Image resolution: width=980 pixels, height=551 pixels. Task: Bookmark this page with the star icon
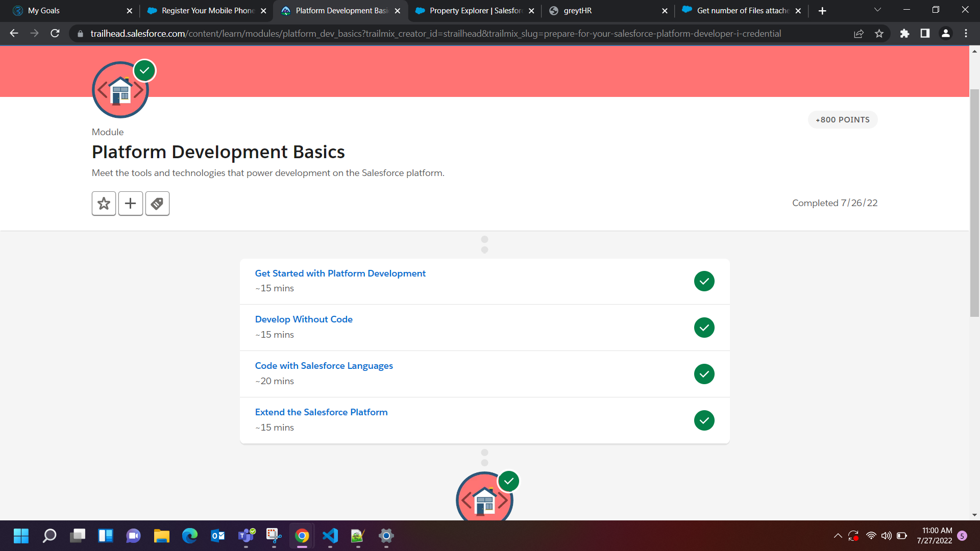879,34
